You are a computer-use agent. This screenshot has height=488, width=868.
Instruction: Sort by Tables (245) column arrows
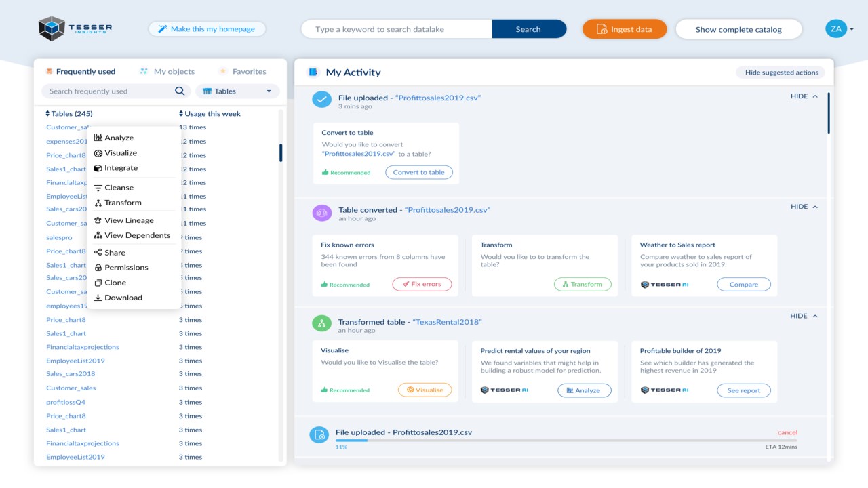(x=47, y=114)
